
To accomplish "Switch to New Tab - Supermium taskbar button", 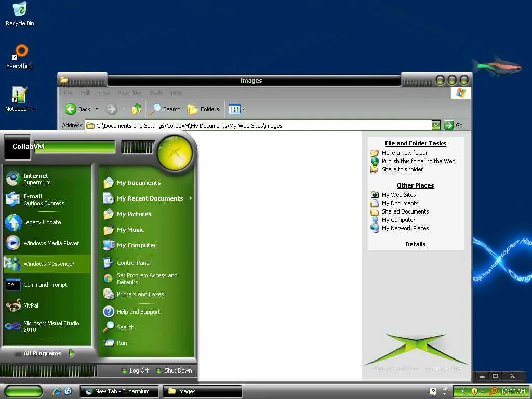I will click(x=119, y=392).
